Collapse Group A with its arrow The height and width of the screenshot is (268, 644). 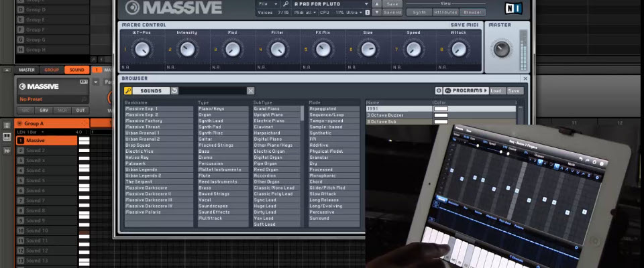[19, 123]
